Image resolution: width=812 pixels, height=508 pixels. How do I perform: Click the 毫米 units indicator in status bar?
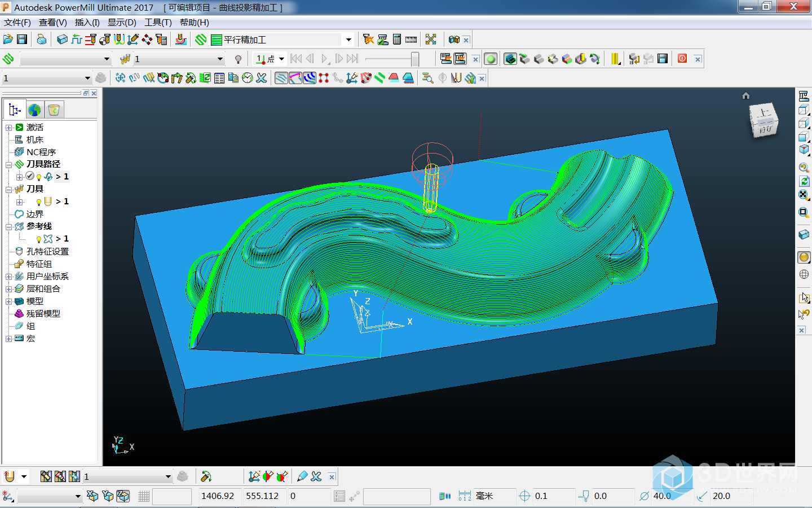[484, 496]
